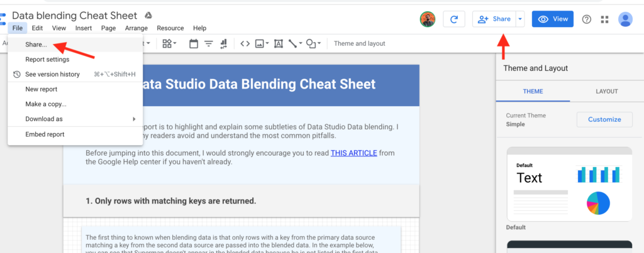Add a filter control from toolbar
Screen dimensions: 644x253
(x=208, y=43)
